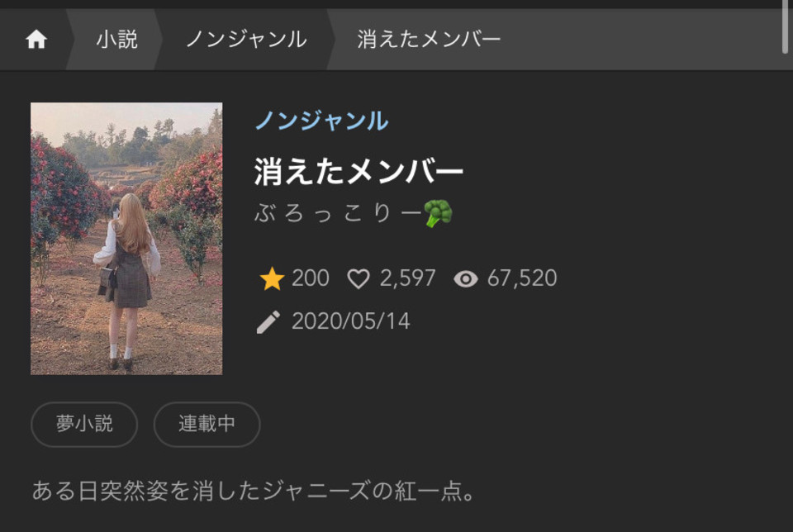
Task: Click the eye views icon
Action: click(x=466, y=278)
